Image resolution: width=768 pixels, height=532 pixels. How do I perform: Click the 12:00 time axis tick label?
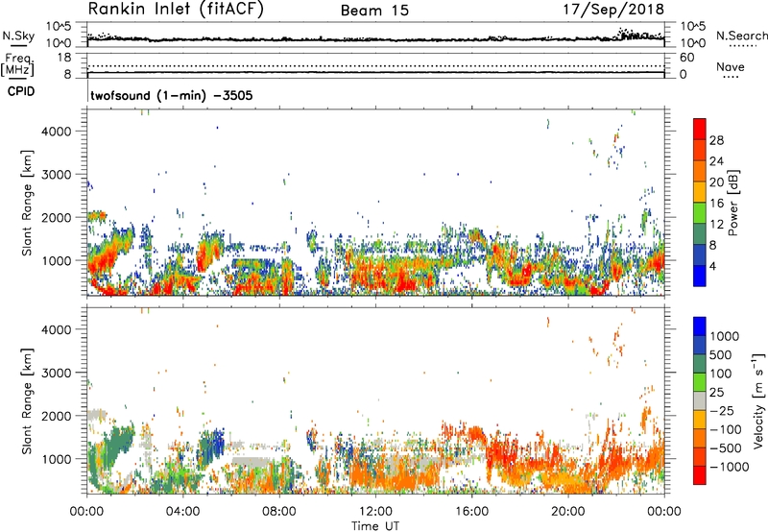tap(375, 512)
